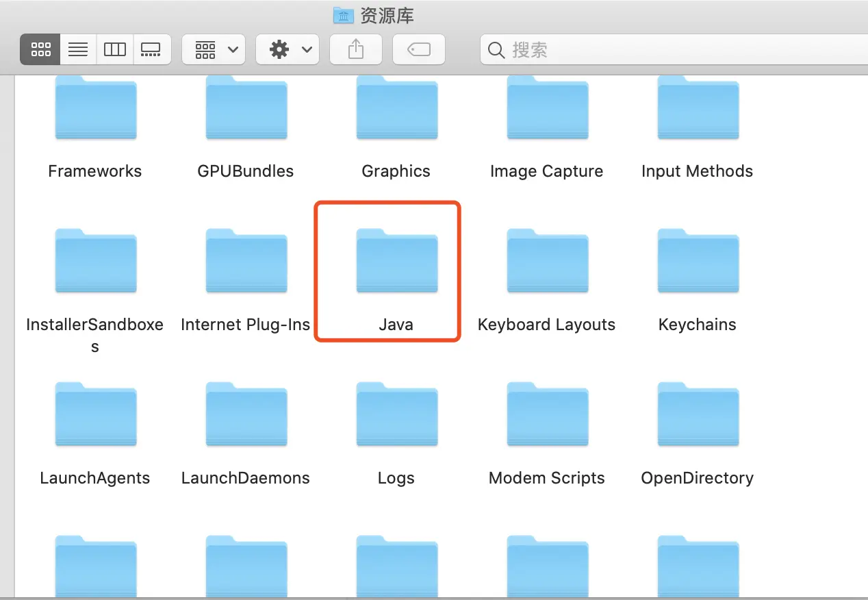Switch to gallery view mode

151,49
